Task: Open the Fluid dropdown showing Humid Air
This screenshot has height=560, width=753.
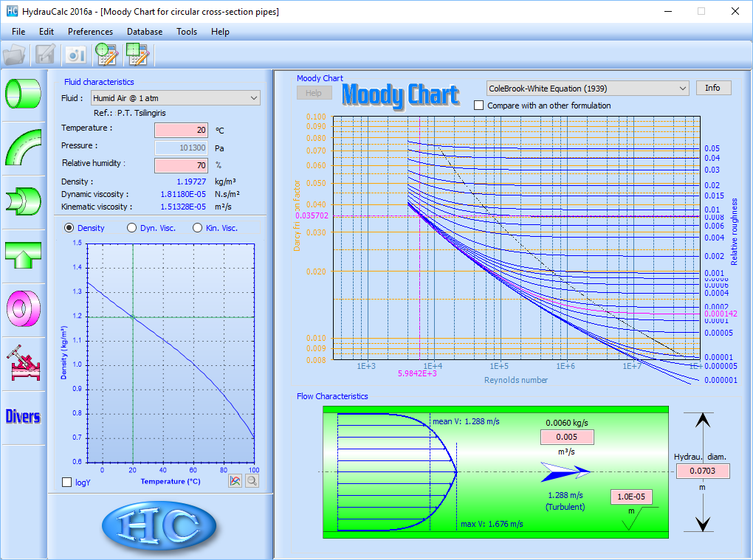Action: pyautogui.click(x=175, y=98)
